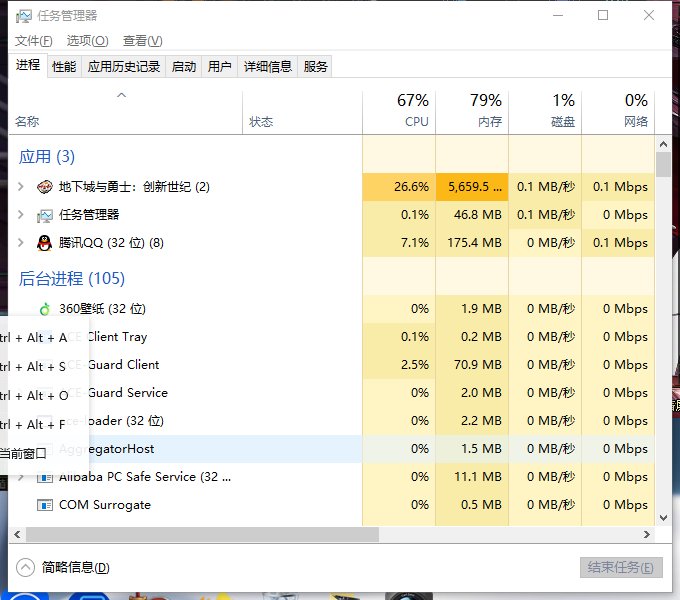680x600 pixels.
Task: Expand the 地下城与勇士 process group
Action: pos(20,187)
